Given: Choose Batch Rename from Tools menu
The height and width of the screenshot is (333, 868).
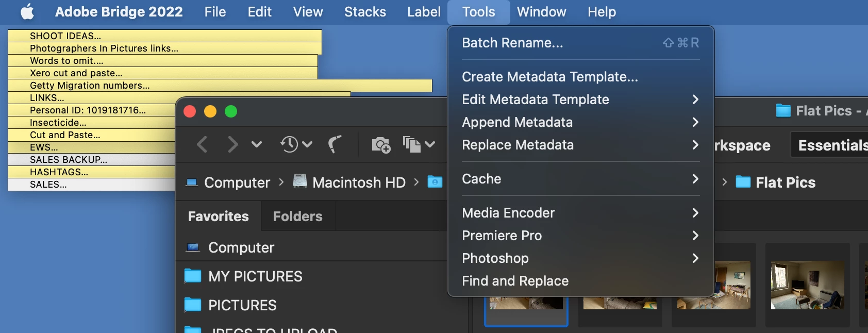Looking at the screenshot, I should pos(581,43).
